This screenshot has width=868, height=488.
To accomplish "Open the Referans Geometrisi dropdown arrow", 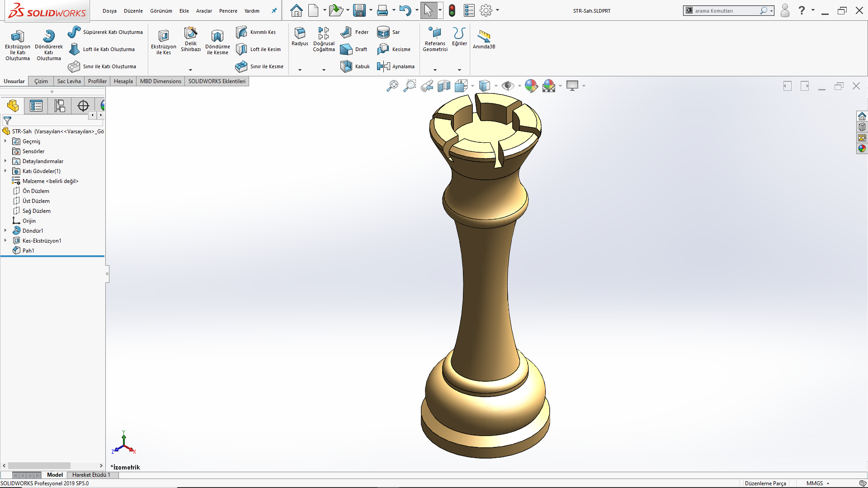I will [435, 70].
